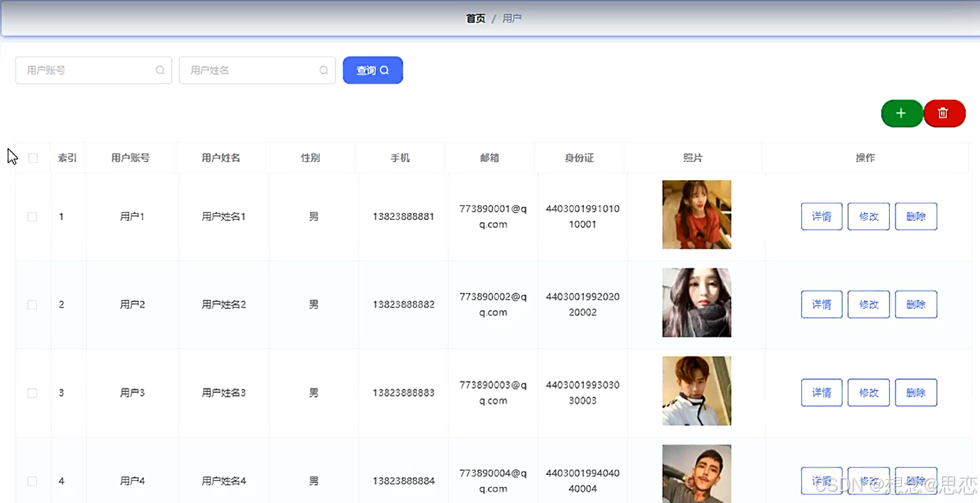
Task: Click the blue 查询 search button
Action: point(373,70)
